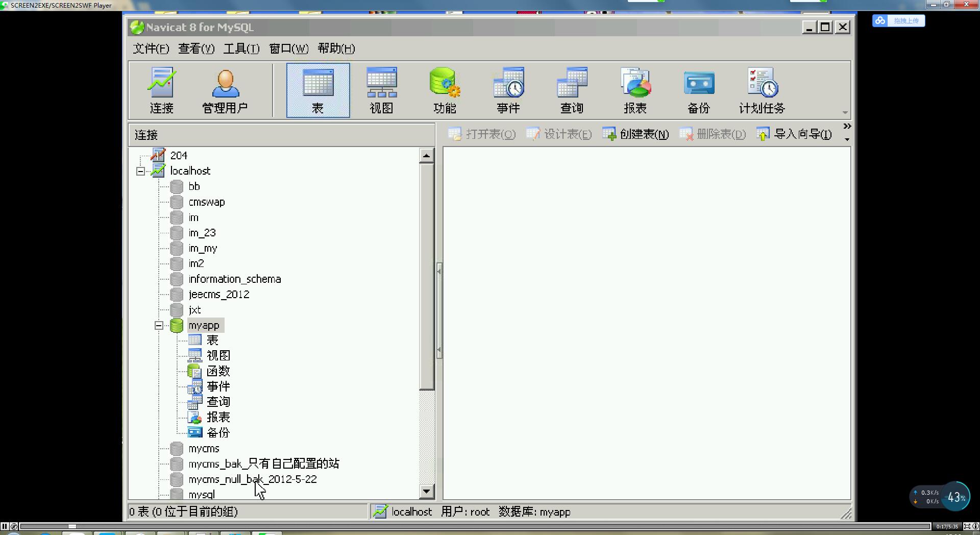Open object toolbar options small arrow
980x535 pixels.
coord(847,139)
